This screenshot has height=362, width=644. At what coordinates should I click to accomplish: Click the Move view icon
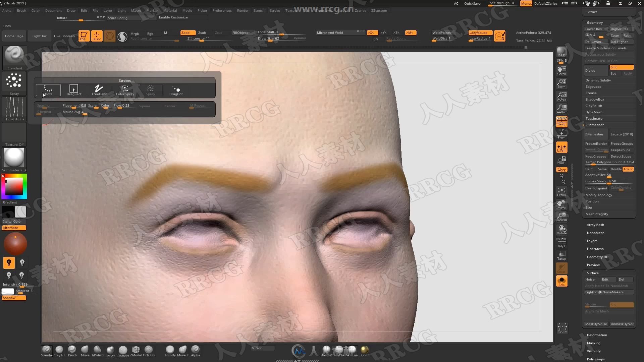pos(561,205)
